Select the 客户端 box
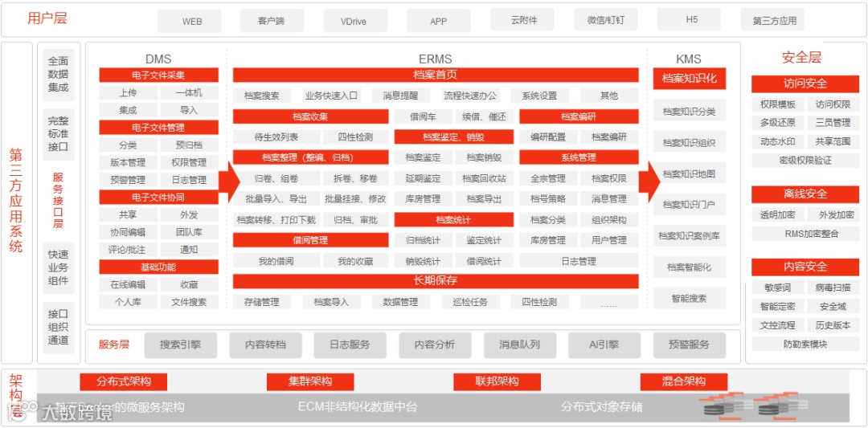Image resolution: width=868 pixels, height=428 pixels. [272, 20]
